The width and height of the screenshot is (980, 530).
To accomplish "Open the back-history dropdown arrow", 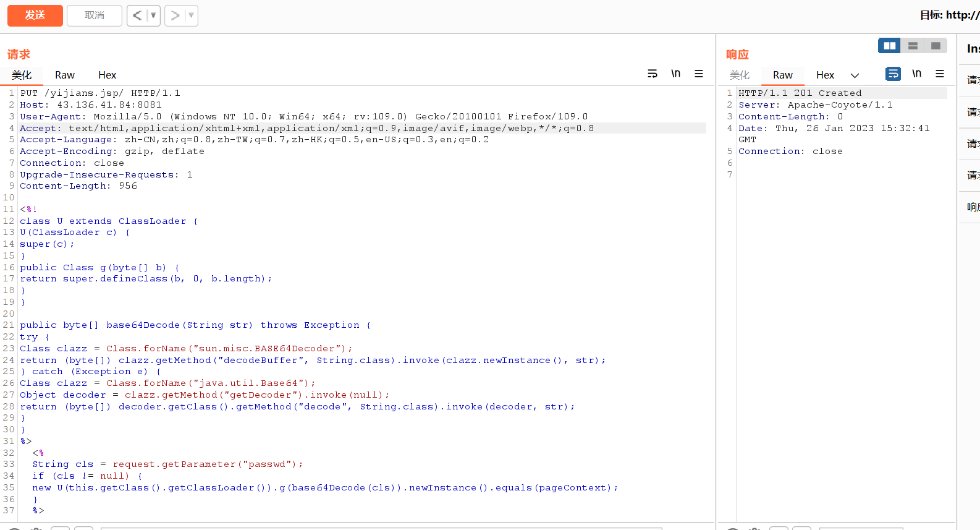I will coord(153,15).
